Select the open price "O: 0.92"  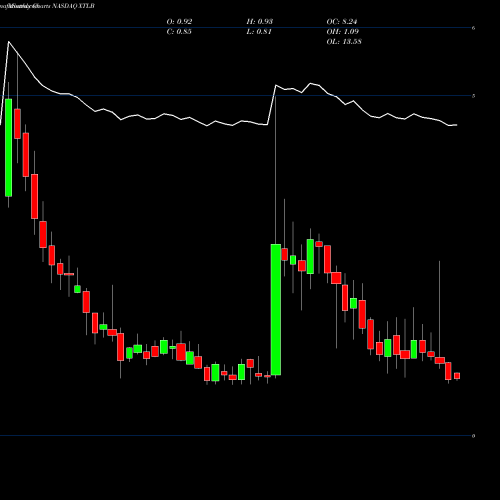[x=179, y=22]
